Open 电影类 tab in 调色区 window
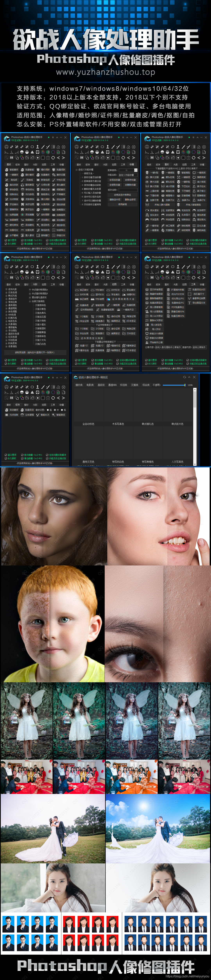The height and width of the screenshot is (980, 211). coord(90,385)
